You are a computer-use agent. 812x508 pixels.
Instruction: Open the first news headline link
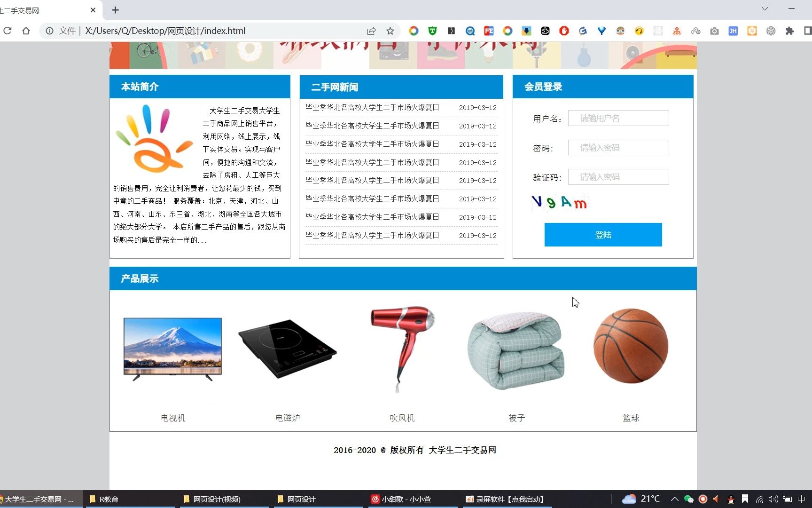point(372,107)
